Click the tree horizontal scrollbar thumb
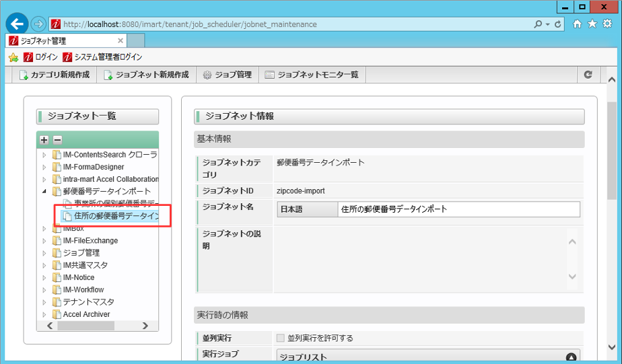Image resolution: width=622 pixels, height=364 pixels. point(85,326)
